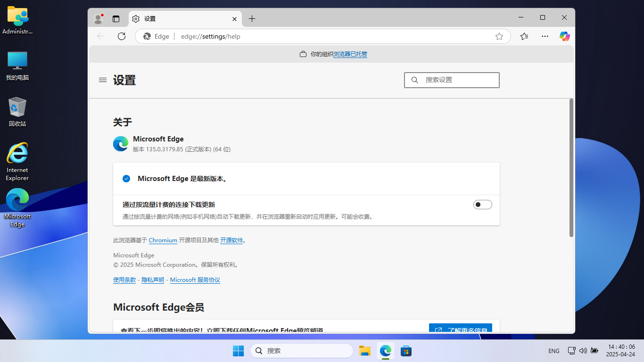Select Microsoft Edge desktop shortcut
Viewport: 644px width, 362px height.
[x=17, y=208]
